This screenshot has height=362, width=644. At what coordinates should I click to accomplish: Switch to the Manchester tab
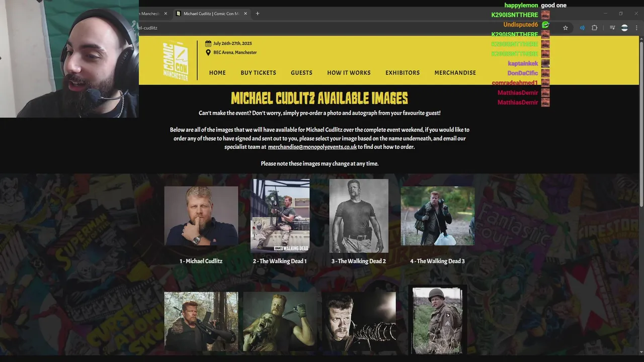tap(154, 14)
